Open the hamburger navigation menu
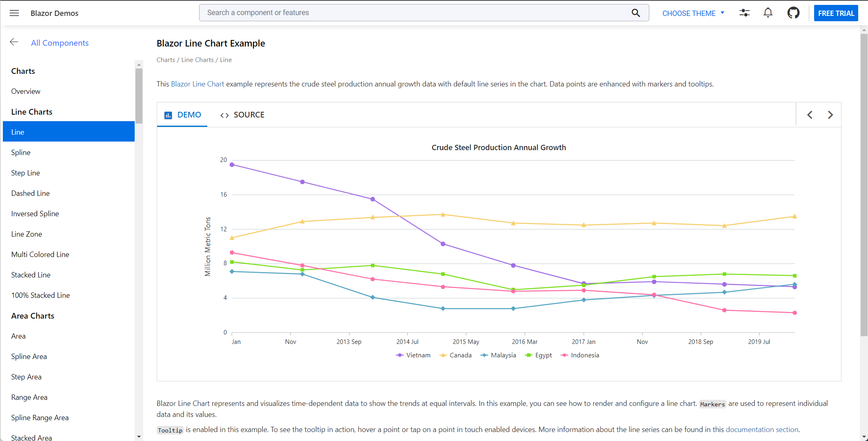The image size is (868, 441). [14, 13]
